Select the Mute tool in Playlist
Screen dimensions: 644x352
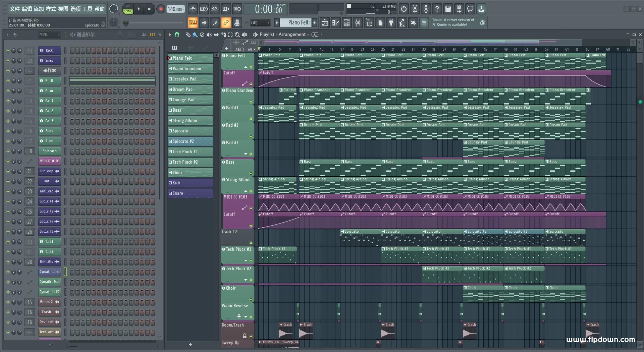point(209,35)
